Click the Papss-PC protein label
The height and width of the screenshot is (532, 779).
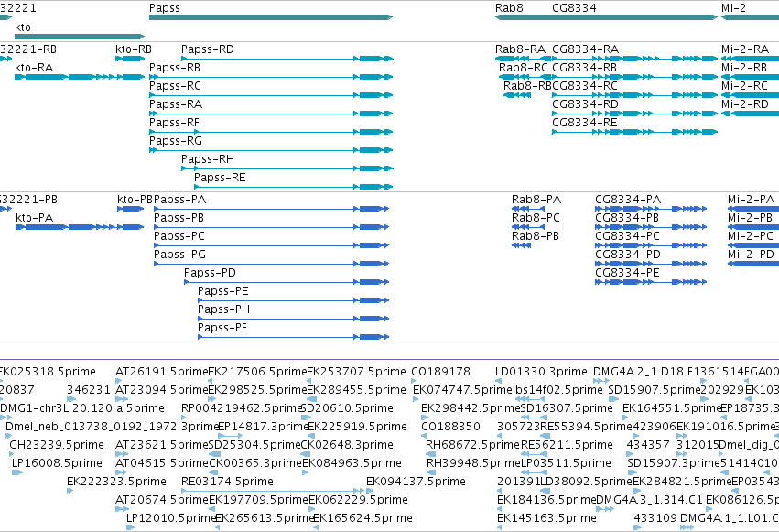tap(179, 236)
